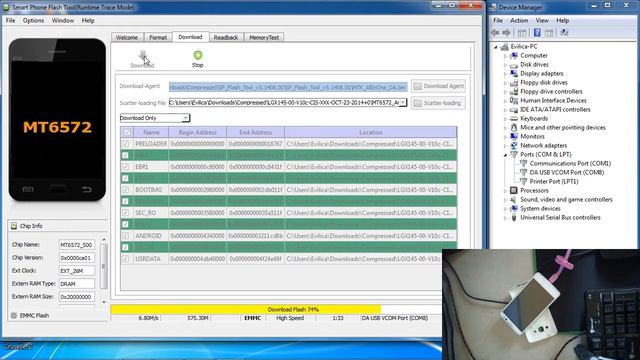640x360 pixels.
Task: Click the End Address column header
Action: [x=256, y=132]
